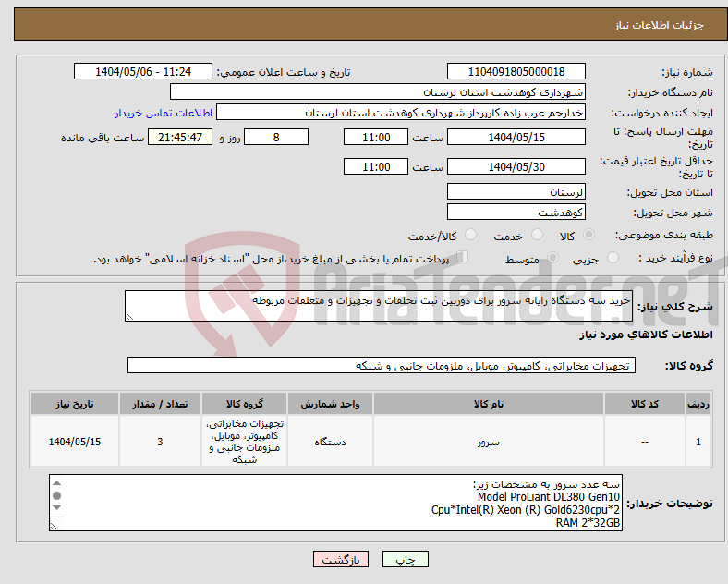This screenshot has width=728, height=584.
Task: Click the request creator name field
Action: (401, 113)
